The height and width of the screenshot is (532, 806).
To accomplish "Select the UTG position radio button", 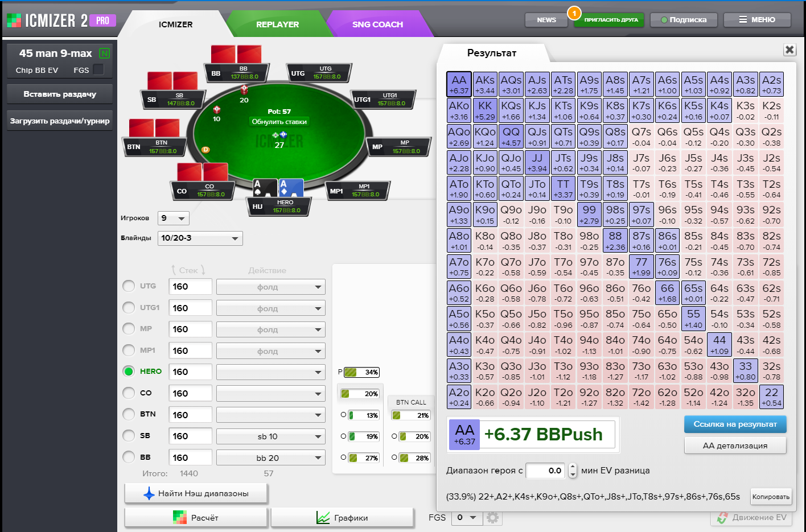I will (x=129, y=286).
